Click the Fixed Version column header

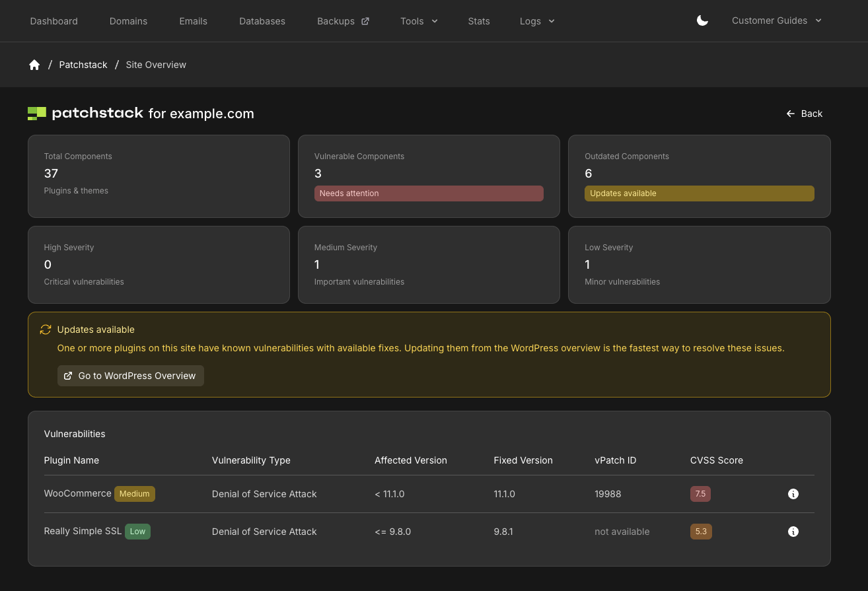pos(523,460)
